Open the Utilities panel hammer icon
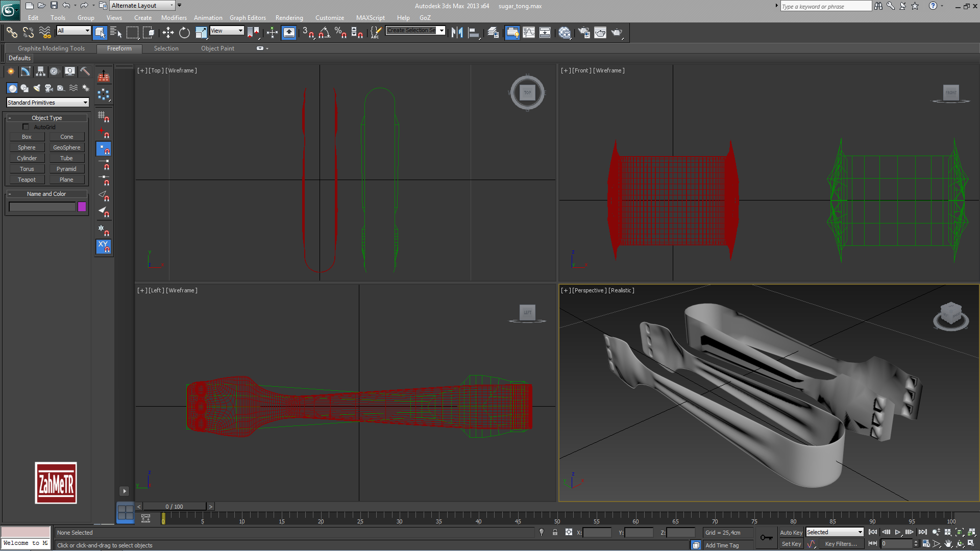 point(85,71)
